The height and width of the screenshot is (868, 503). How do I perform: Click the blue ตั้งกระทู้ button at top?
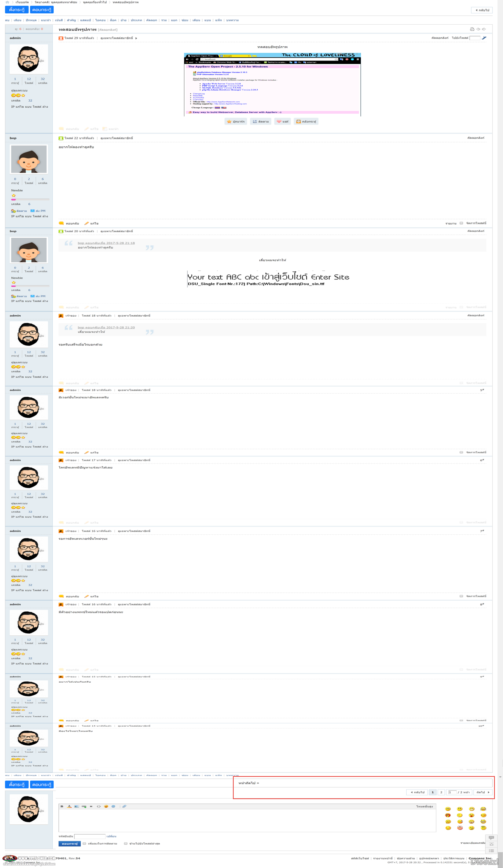tap(17, 10)
